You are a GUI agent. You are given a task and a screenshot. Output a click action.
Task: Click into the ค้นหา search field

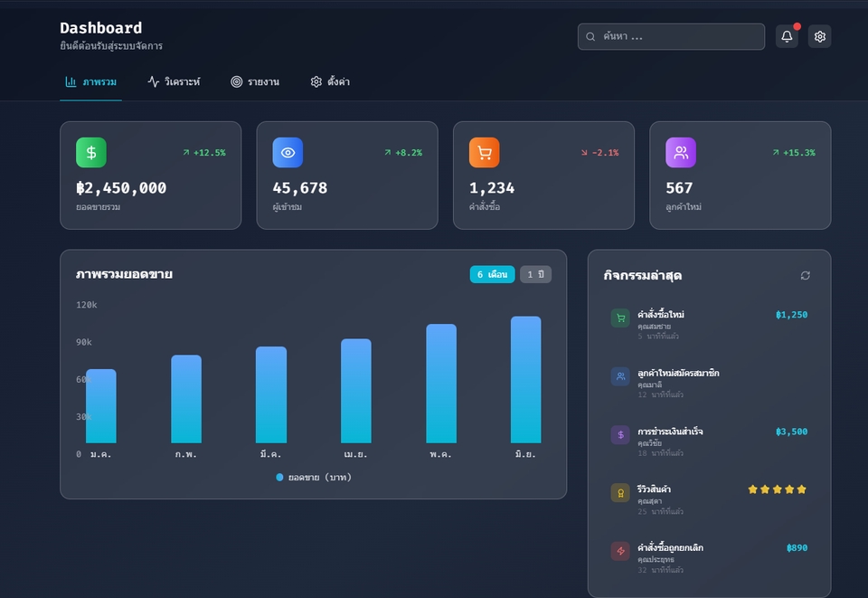coord(678,37)
